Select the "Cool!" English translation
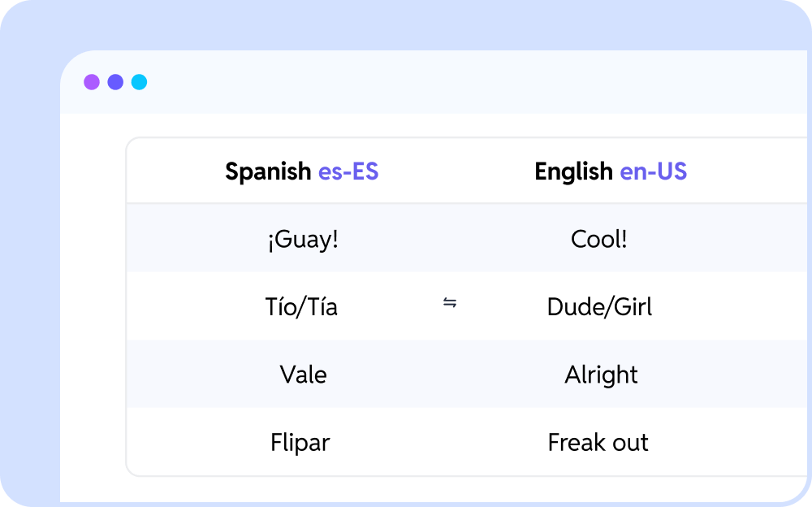Image resolution: width=812 pixels, height=507 pixels. tap(599, 240)
